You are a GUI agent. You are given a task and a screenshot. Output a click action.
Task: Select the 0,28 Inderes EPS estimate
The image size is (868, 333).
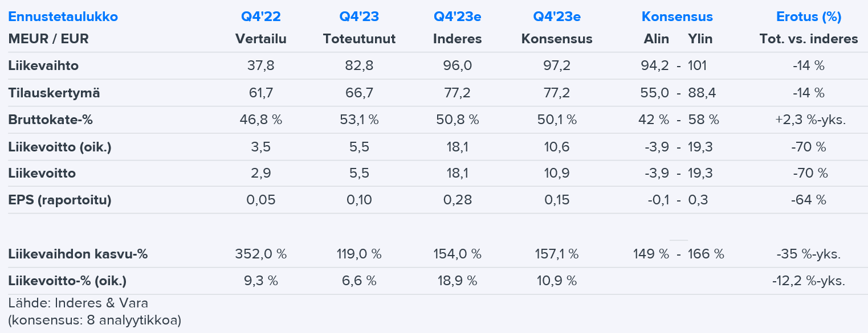pyautogui.click(x=457, y=200)
